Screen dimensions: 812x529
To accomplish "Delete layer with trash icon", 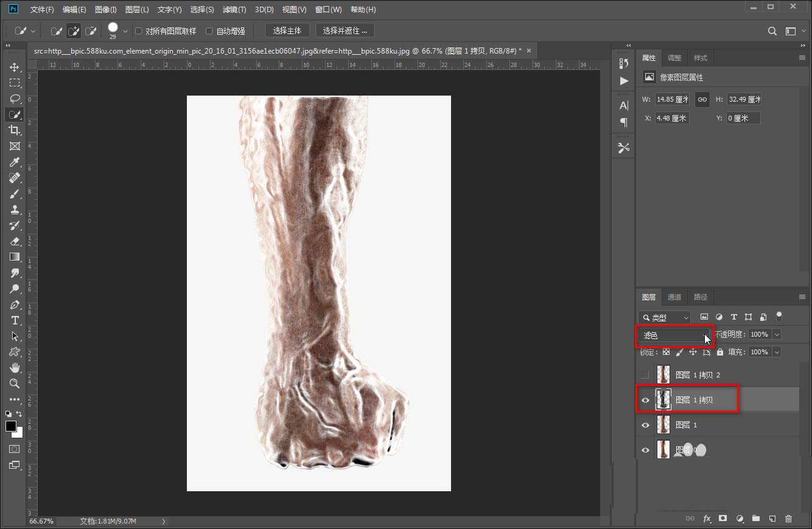I will [789, 519].
